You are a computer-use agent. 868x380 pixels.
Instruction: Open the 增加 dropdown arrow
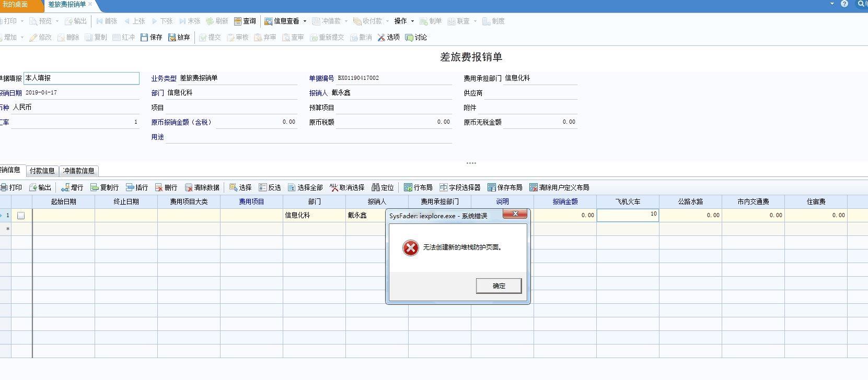pos(22,38)
